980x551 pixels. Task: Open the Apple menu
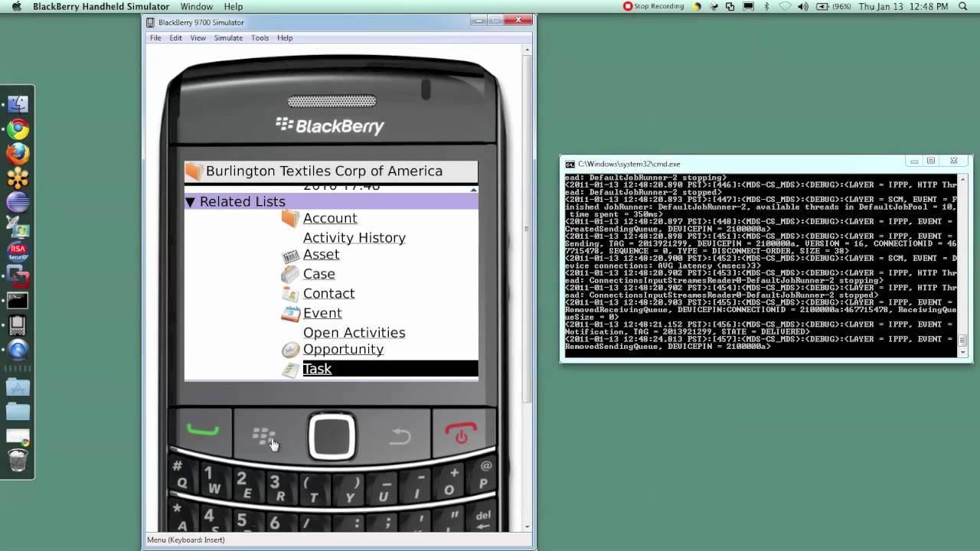pos(16,7)
